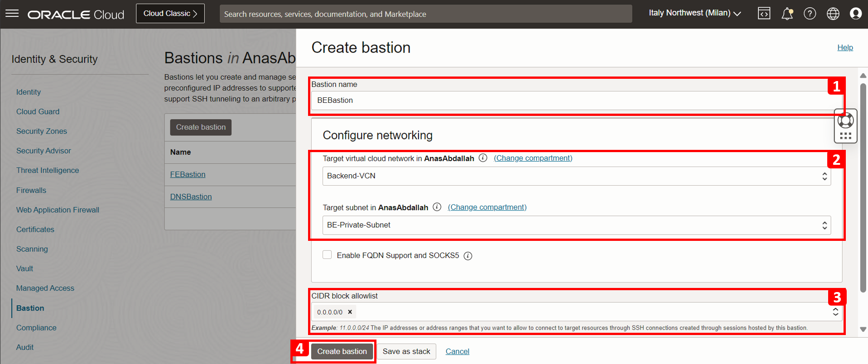Open the hamburger navigation menu
This screenshot has height=364, width=868.
(x=12, y=14)
